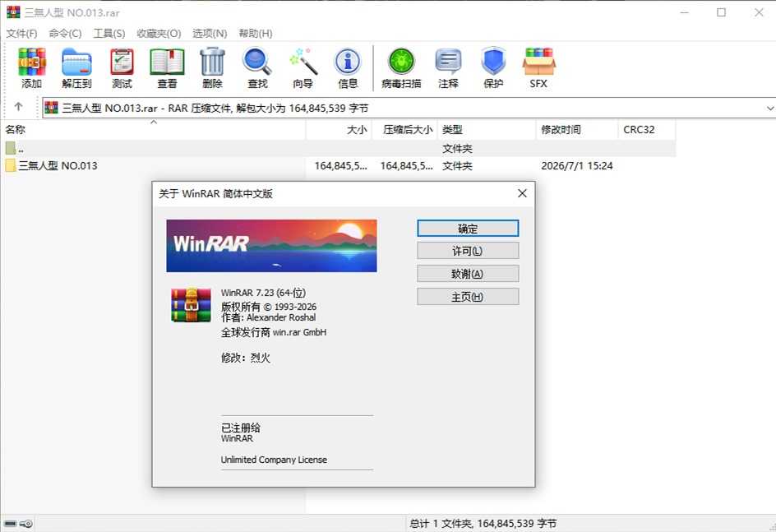
Task: Open the 文件(F) menu
Action: tap(21, 33)
